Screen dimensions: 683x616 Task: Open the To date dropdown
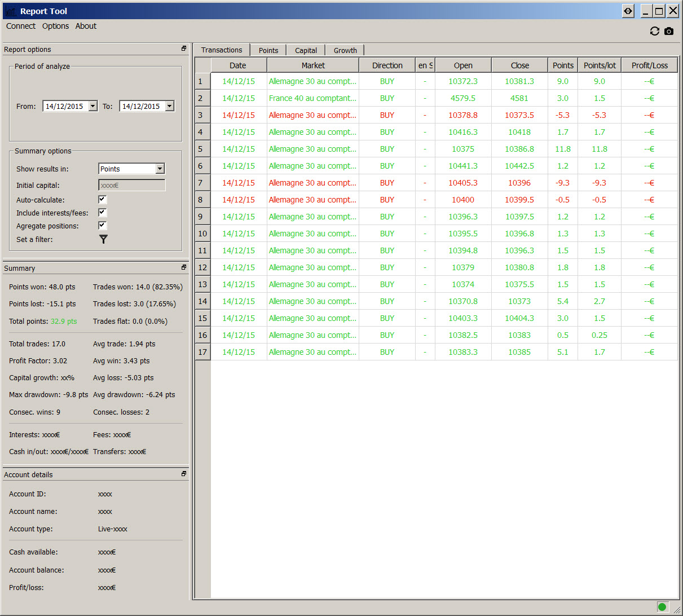click(x=170, y=106)
